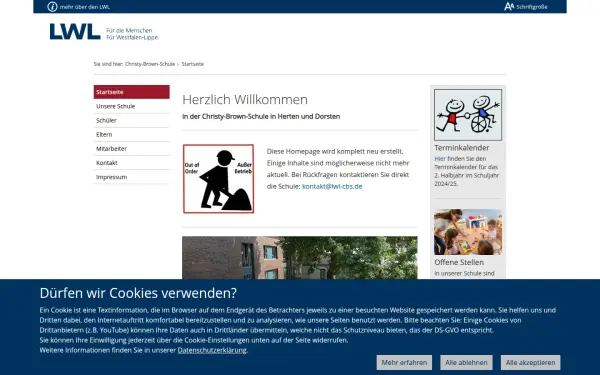Click the Startseite breadcrumb
This screenshot has height=375, width=600.
coord(192,64)
